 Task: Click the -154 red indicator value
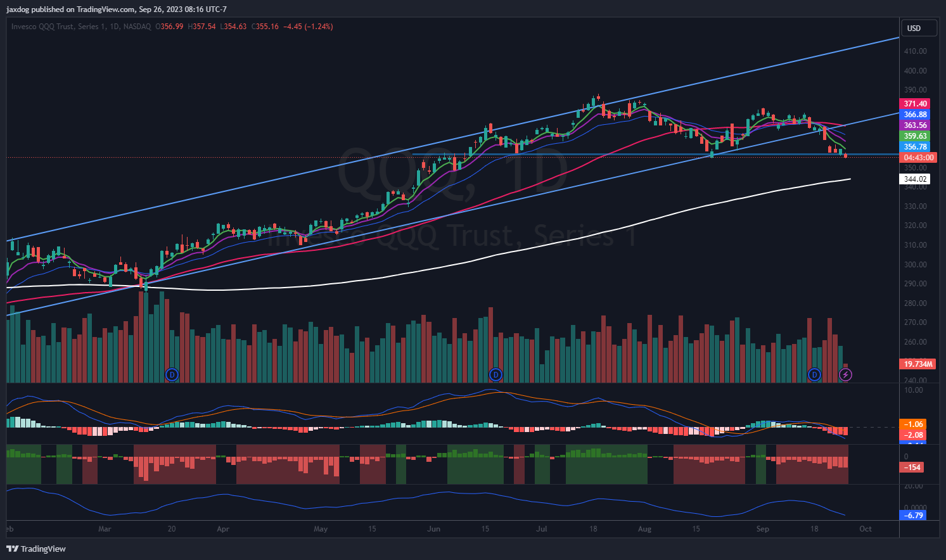point(912,467)
